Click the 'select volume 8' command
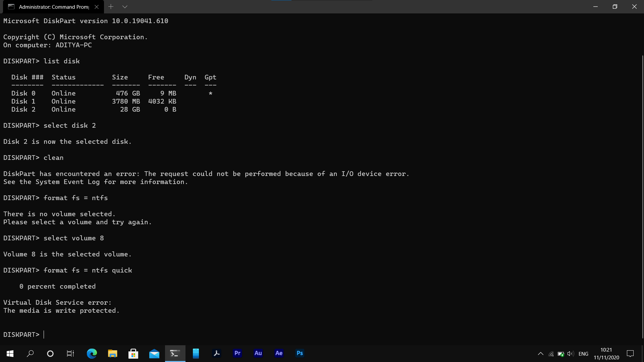The width and height of the screenshot is (644, 362). coord(74,238)
